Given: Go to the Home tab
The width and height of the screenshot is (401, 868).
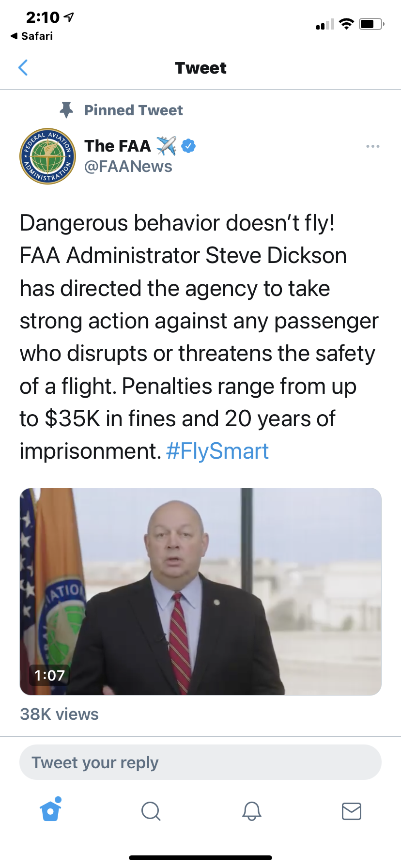Looking at the screenshot, I should [x=51, y=810].
